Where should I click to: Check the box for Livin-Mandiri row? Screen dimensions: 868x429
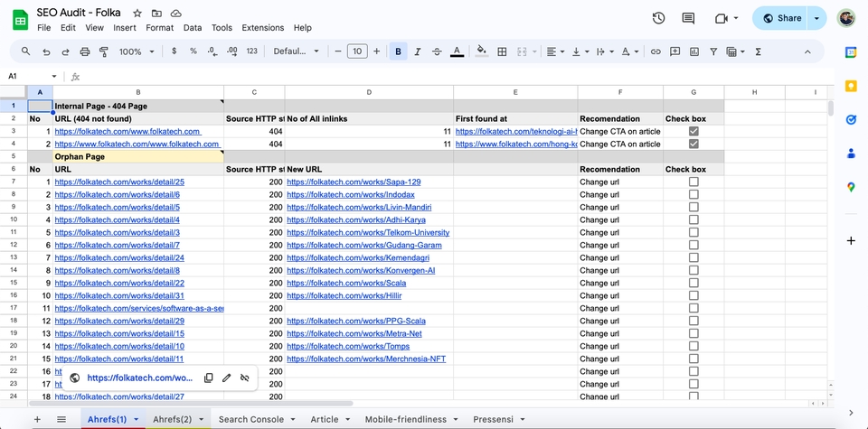pyautogui.click(x=693, y=208)
